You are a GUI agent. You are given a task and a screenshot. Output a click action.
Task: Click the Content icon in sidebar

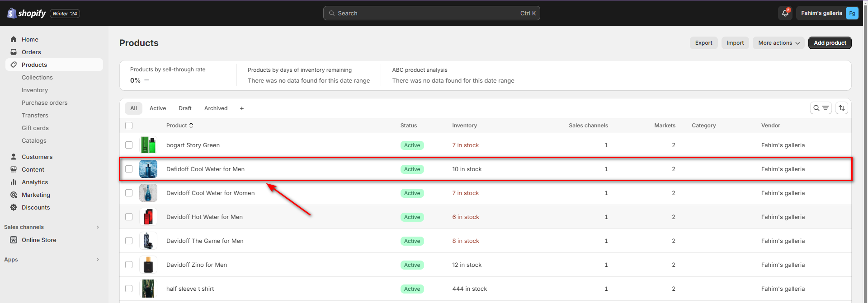(x=14, y=169)
